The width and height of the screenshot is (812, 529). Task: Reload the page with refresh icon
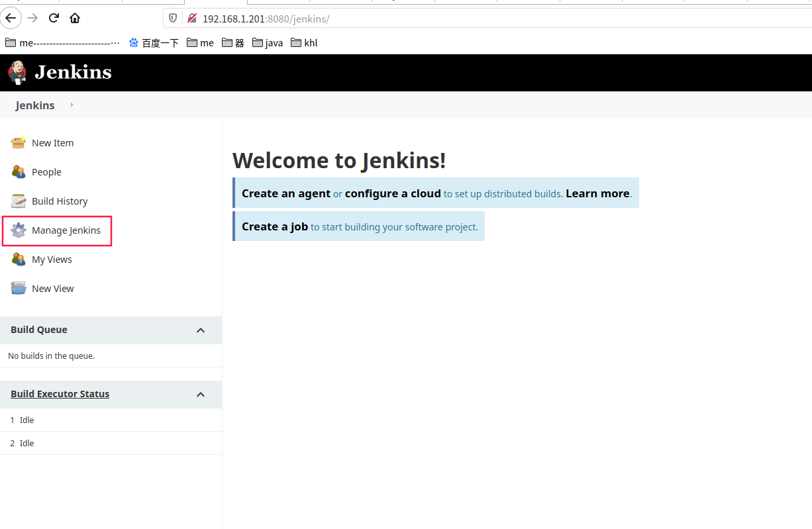[54, 18]
